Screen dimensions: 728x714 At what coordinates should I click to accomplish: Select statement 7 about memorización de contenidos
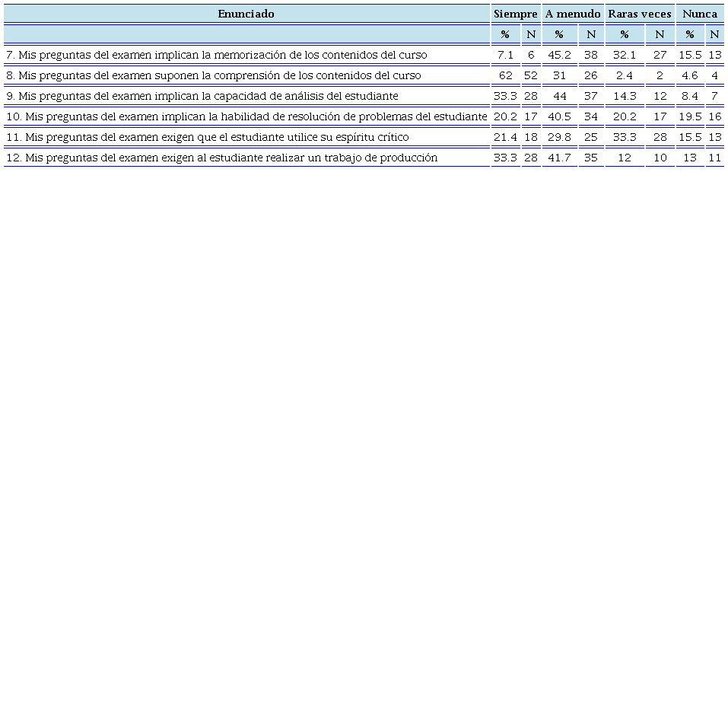coord(216,55)
